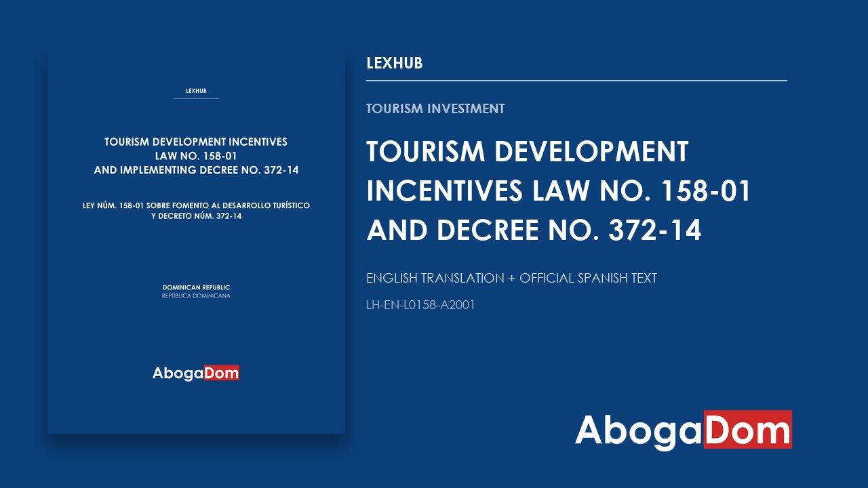Click document code LH-EN-L0158-A2001
The height and width of the screenshot is (488, 868).
pos(420,305)
